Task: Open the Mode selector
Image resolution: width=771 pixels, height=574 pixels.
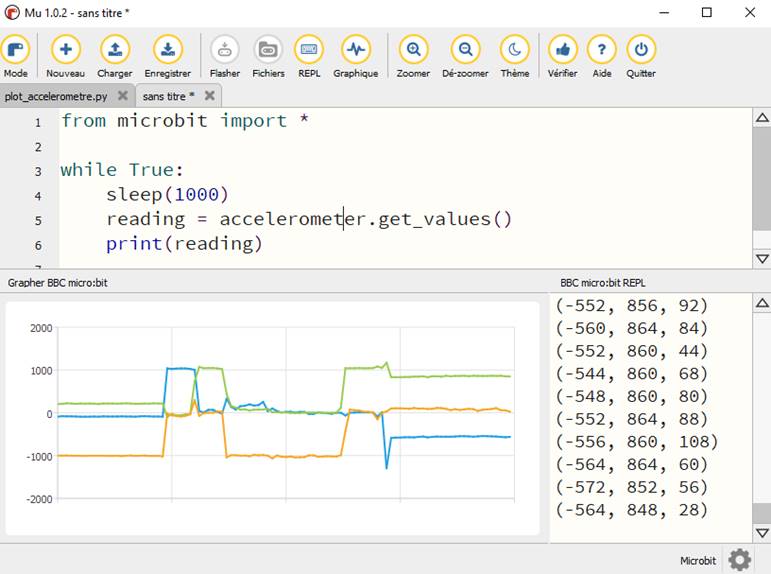Action: click(x=16, y=57)
